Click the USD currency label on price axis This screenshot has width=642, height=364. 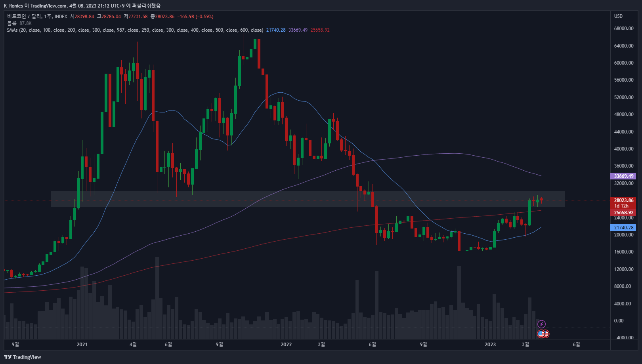pyautogui.click(x=618, y=16)
